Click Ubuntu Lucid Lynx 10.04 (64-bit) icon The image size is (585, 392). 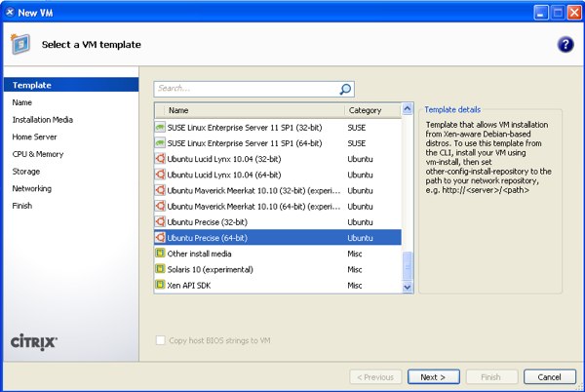(160, 175)
